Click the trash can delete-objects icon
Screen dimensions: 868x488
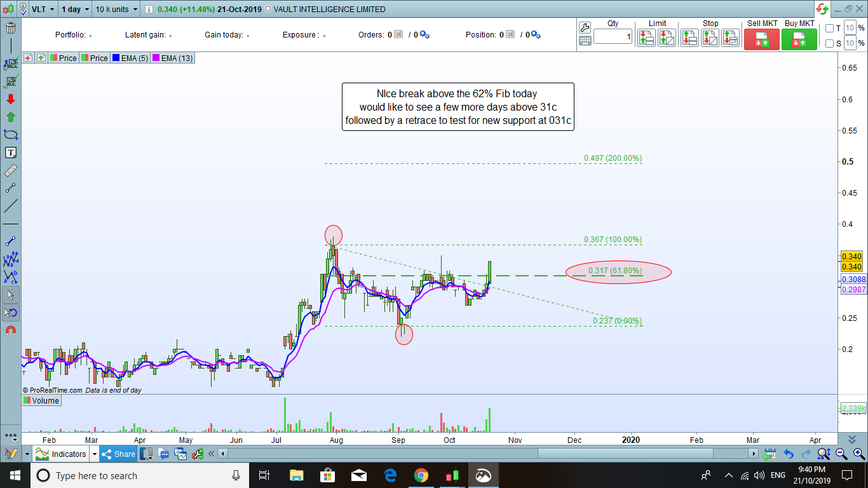click(11, 29)
